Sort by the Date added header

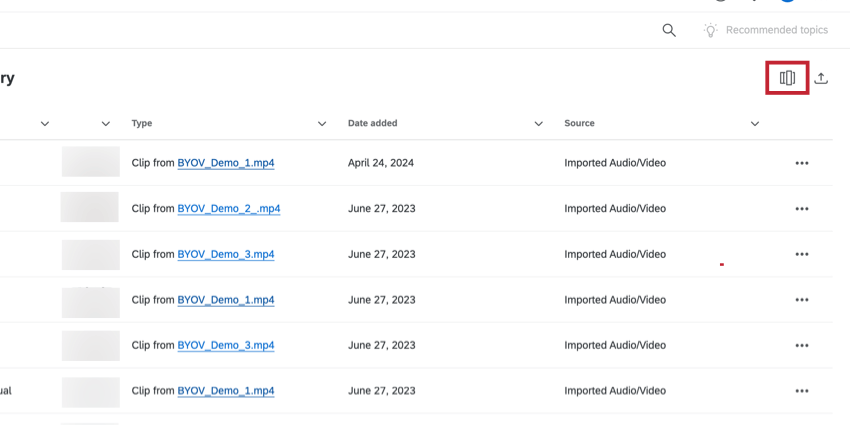point(372,124)
